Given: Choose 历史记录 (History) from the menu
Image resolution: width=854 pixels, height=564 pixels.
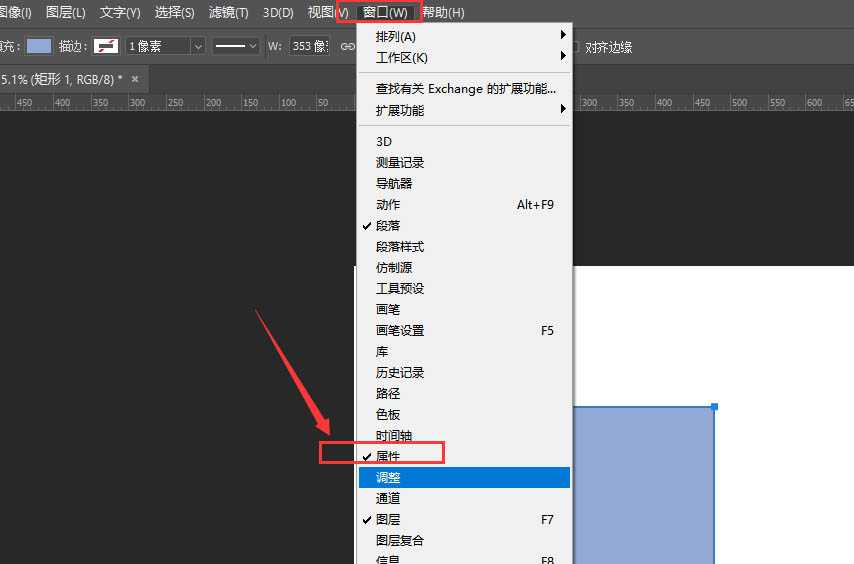Looking at the screenshot, I should [400, 373].
